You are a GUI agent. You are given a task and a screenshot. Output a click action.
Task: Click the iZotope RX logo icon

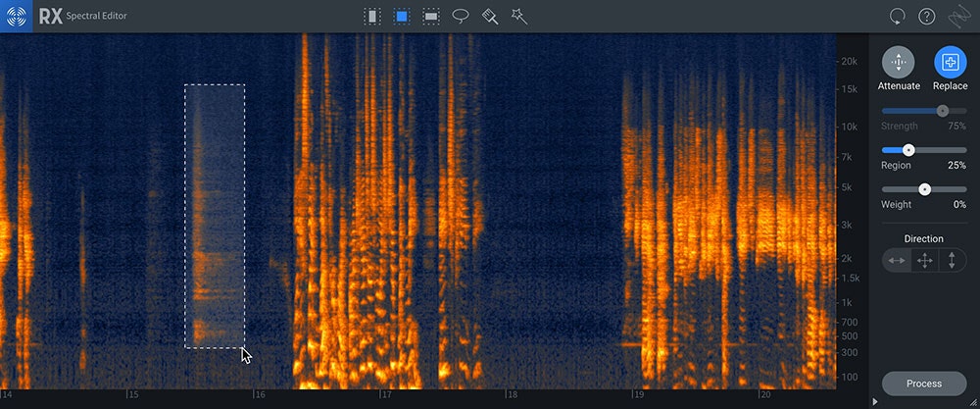click(x=16, y=17)
